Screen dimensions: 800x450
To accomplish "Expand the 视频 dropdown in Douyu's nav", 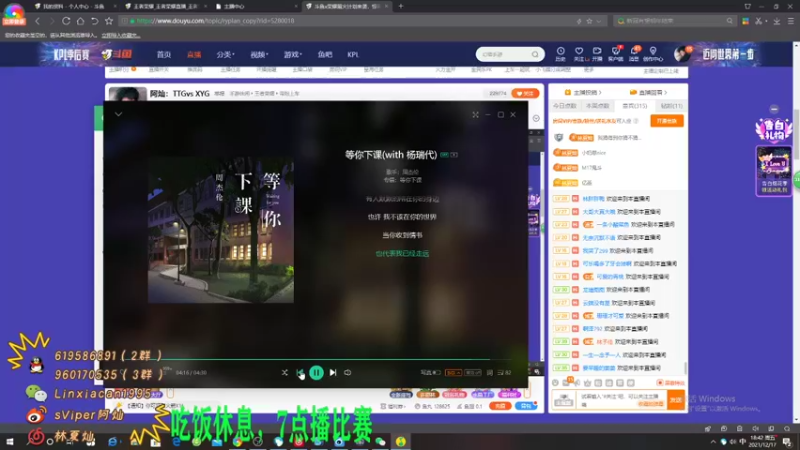I will click(x=259, y=55).
